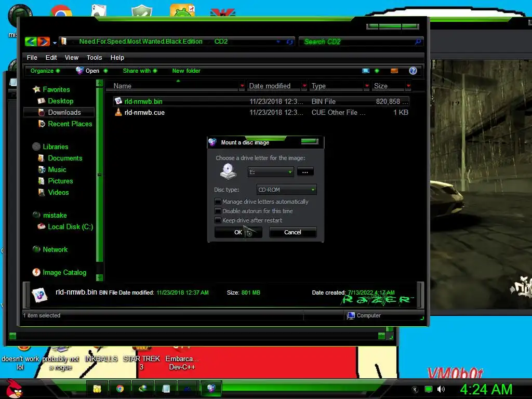Click the CD2 address breadcrumb
Screen dimensions: 532x399
point(221,42)
